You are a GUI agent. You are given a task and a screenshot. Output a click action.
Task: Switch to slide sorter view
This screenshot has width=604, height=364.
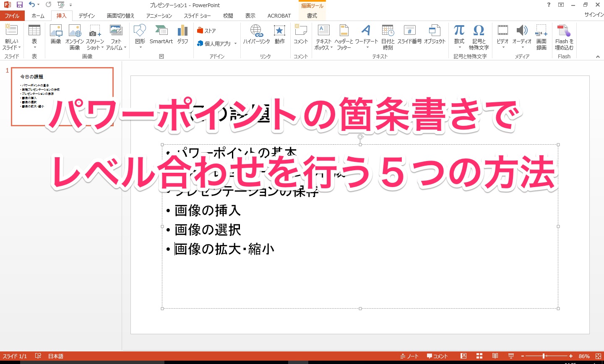click(479, 356)
